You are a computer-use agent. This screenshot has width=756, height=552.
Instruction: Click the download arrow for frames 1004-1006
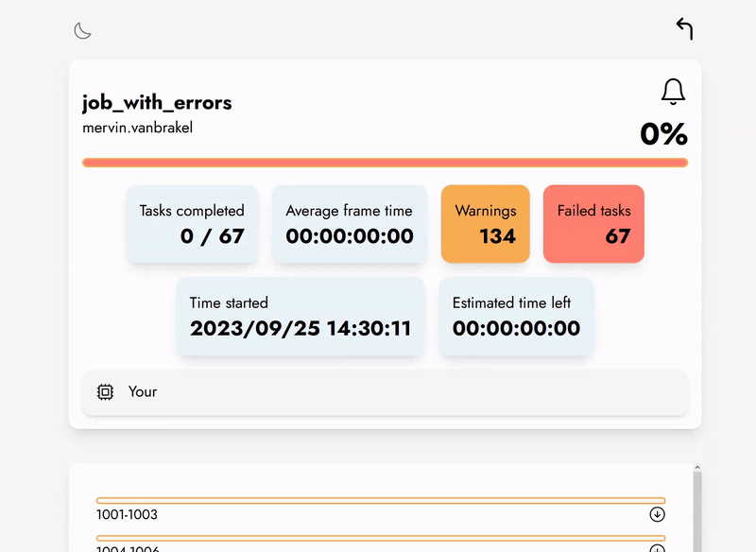point(657,546)
